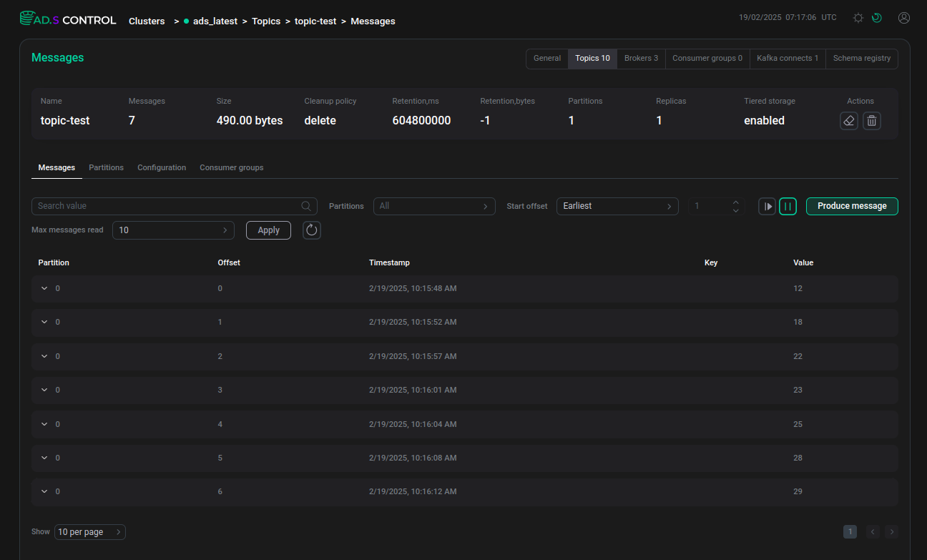Click the Produce message button

click(x=852, y=206)
